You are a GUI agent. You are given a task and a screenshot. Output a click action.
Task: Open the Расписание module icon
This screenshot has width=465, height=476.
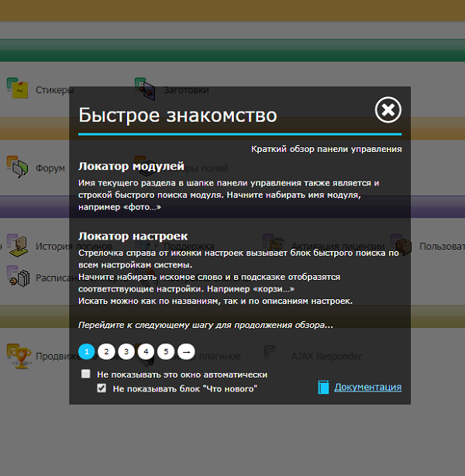pos(18,277)
